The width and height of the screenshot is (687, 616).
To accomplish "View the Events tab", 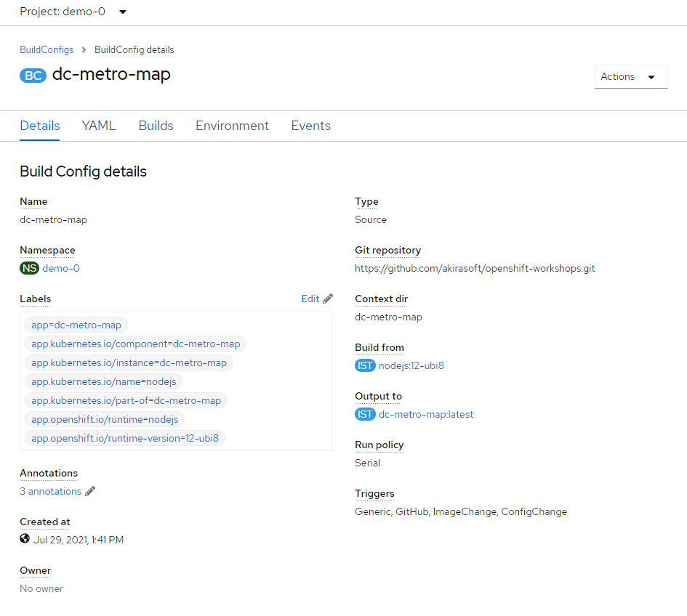I will [x=310, y=126].
